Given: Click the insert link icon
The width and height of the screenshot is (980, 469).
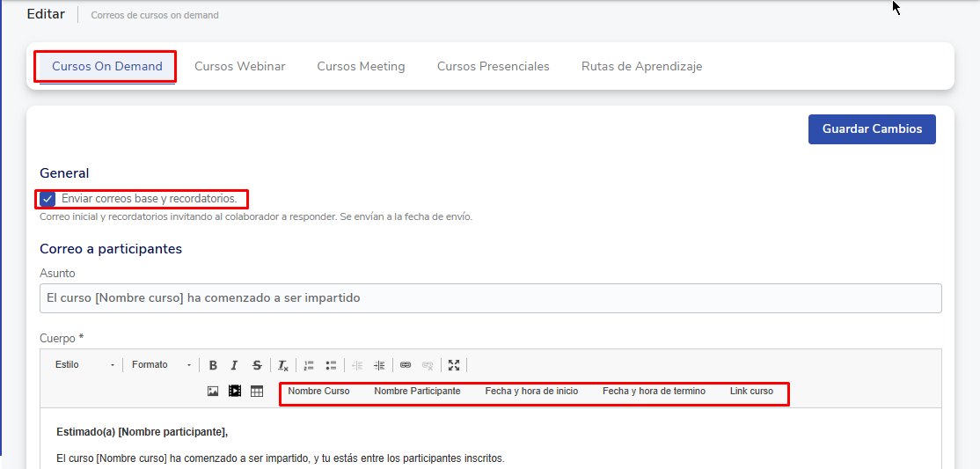Looking at the screenshot, I should pos(406,365).
